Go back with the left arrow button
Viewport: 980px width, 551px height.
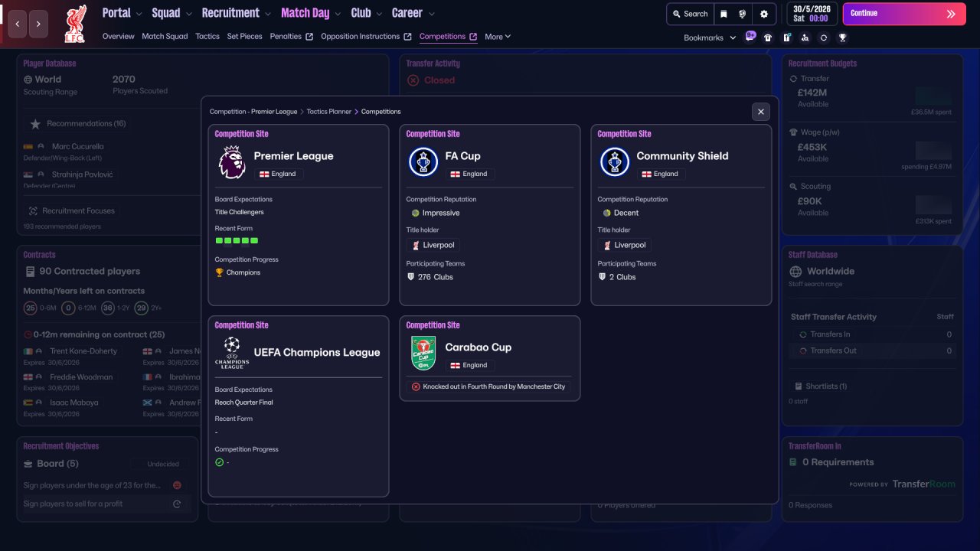[18, 24]
